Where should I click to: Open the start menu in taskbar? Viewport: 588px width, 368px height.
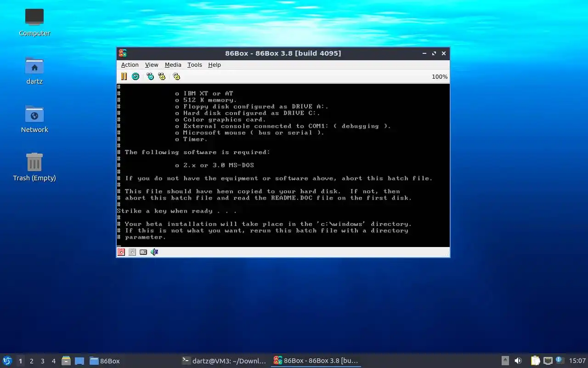pyautogui.click(x=7, y=361)
